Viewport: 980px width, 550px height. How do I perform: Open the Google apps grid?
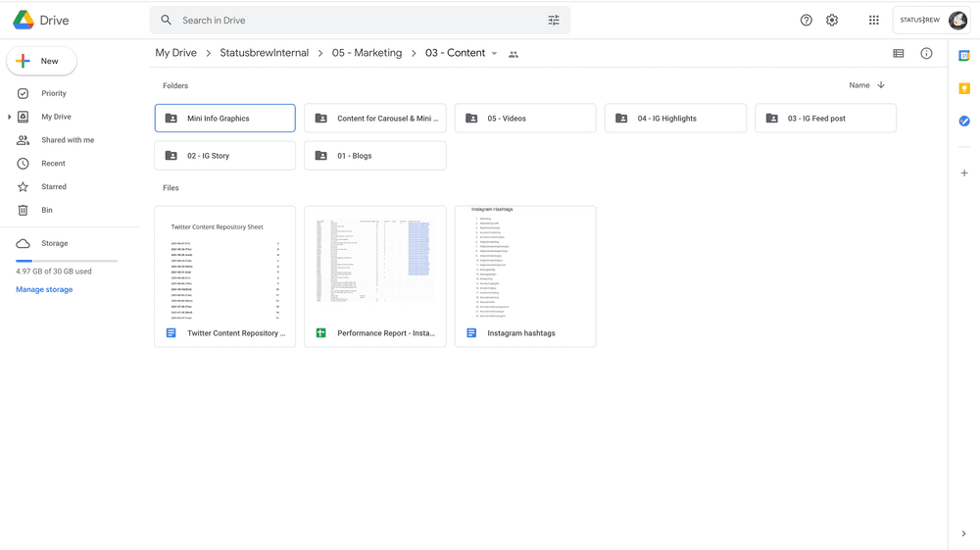(873, 21)
